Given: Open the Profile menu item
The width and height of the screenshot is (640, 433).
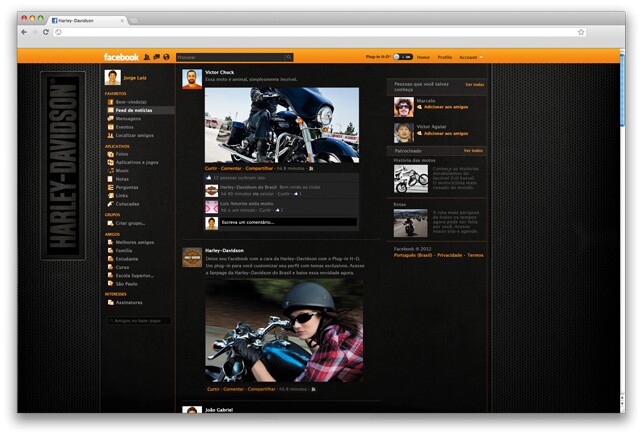Looking at the screenshot, I should (445, 58).
